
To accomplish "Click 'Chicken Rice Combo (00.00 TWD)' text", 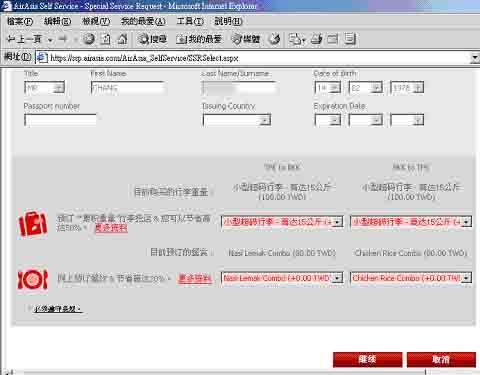I will pyautogui.click(x=411, y=253).
